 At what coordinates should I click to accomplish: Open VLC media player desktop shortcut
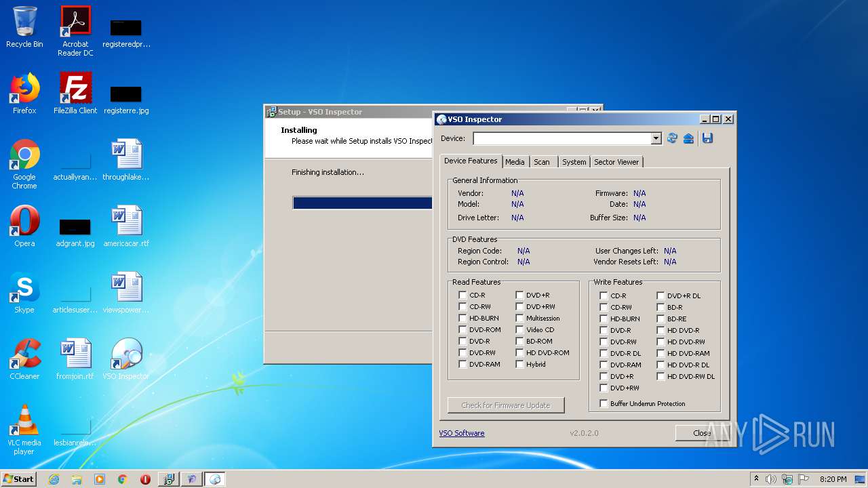coord(24,430)
